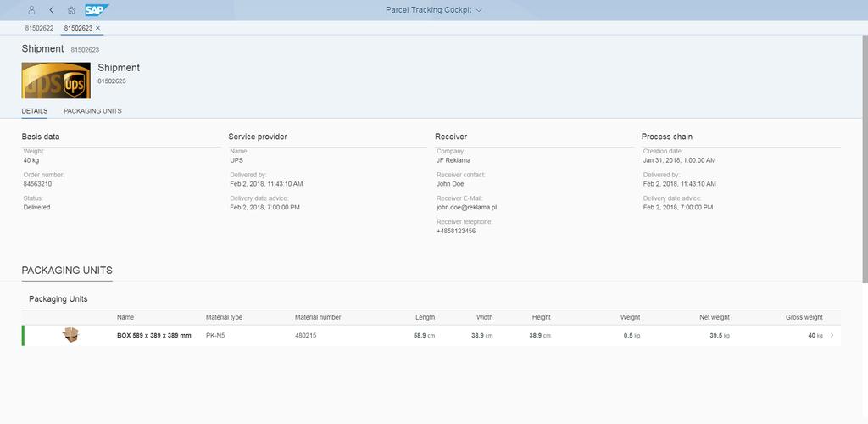This screenshot has width=868, height=424.
Task: Switch to the 81502622 tab
Action: [39, 28]
